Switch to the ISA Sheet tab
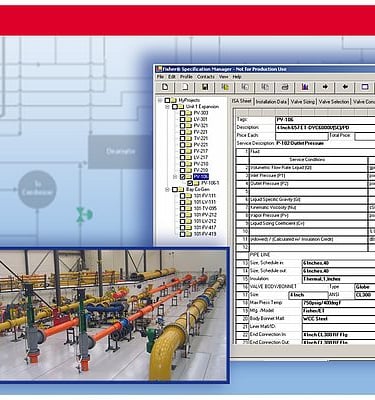375x400 pixels. click(x=241, y=101)
